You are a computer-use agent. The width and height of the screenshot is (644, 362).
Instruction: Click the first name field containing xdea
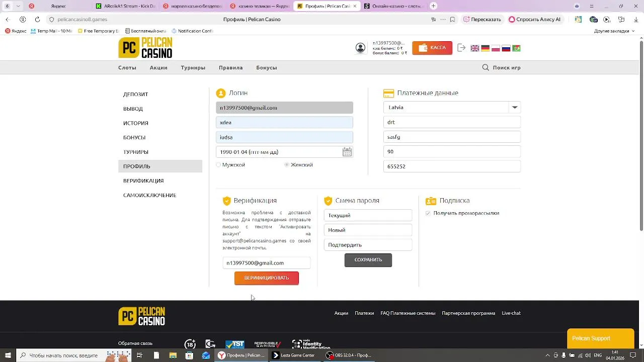click(284, 122)
